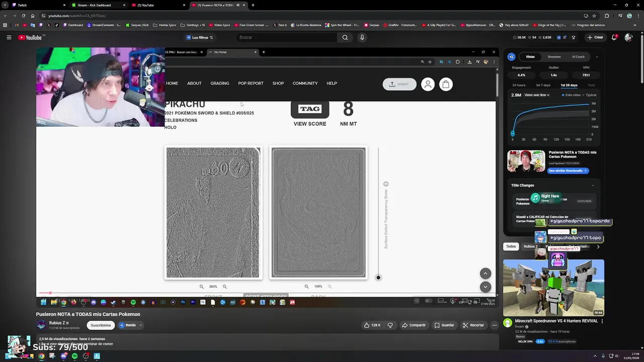This screenshot has height=362, width=644.
Task: Open Minecraft Speedrunner recommended video thumbnail
Action: coord(553,288)
